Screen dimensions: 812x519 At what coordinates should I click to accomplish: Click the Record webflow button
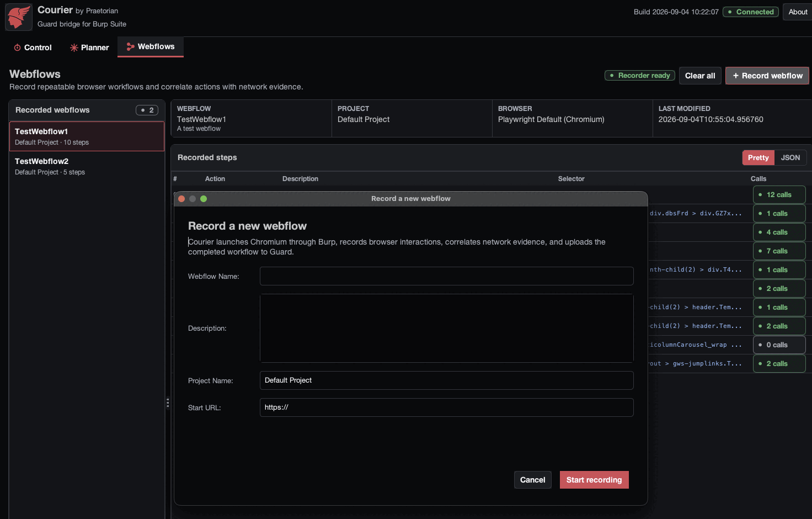(x=767, y=76)
